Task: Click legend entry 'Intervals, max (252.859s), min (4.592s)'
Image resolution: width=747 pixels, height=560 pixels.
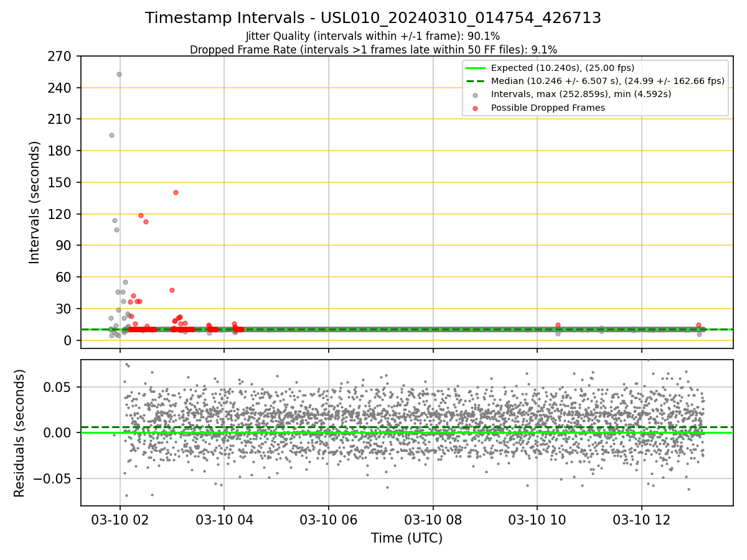Action: point(581,94)
